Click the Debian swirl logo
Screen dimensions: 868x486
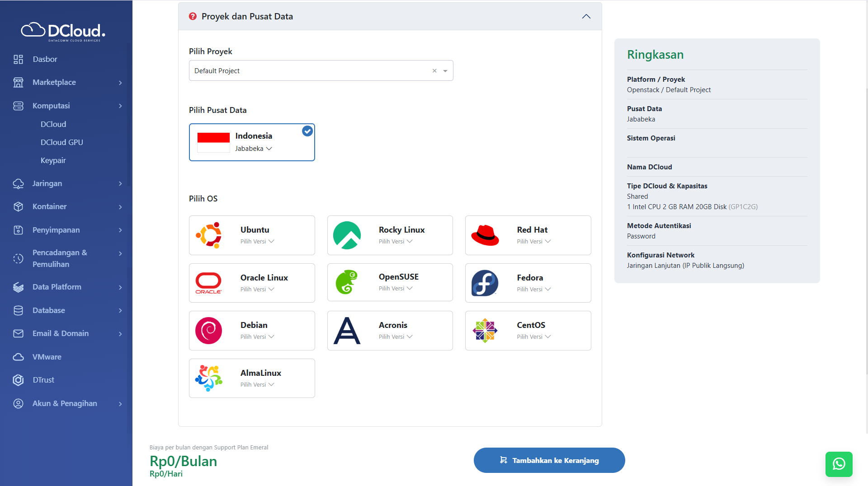(x=209, y=331)
